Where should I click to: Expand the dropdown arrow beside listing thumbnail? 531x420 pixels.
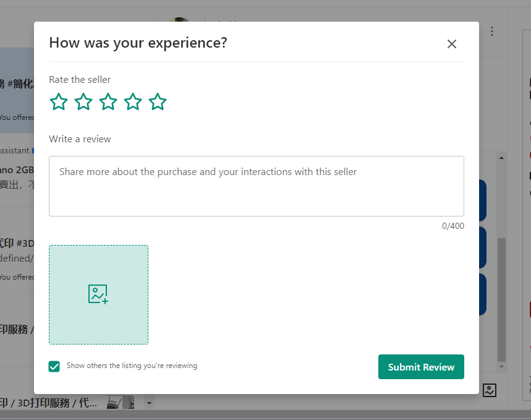(148, 403)
